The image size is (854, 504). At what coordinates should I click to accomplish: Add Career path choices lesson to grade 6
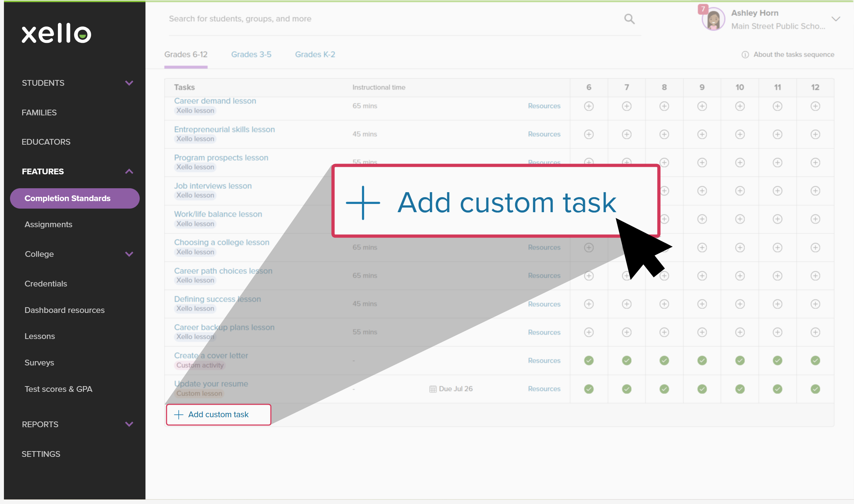pos(589,276)
